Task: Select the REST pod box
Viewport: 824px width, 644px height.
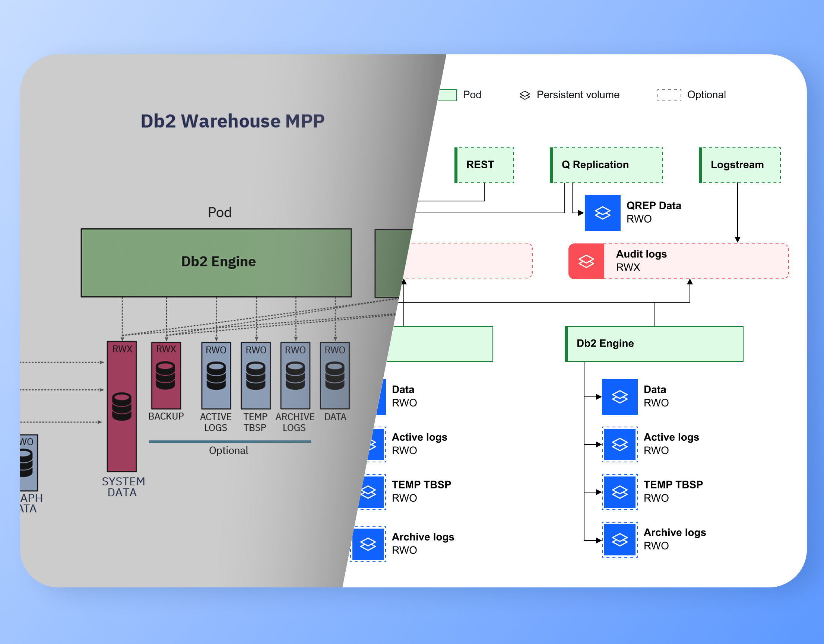Action: click(x=484, y=165)
